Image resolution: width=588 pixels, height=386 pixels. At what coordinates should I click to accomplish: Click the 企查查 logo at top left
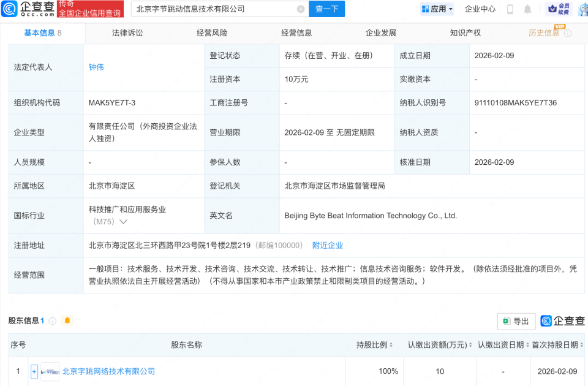pyautogui.click(x=28, y=9)
